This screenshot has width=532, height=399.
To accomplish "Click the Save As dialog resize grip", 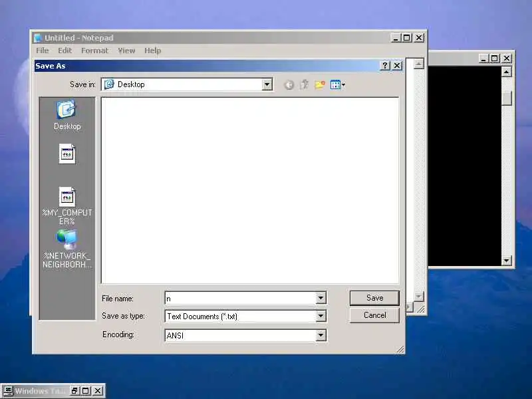I will (400, 350).
